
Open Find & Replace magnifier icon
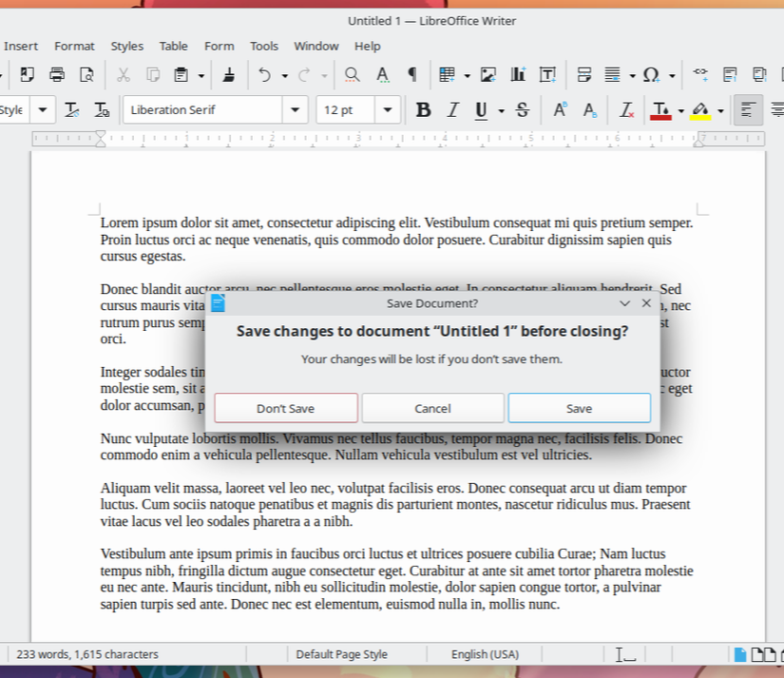(x=352, y=75)
